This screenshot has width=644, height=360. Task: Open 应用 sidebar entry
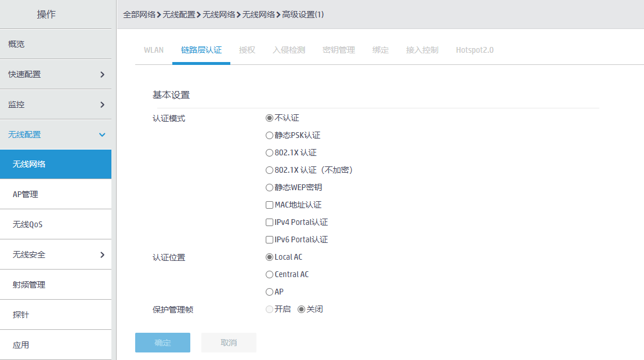pyautogui.click(x=56, y=346)
